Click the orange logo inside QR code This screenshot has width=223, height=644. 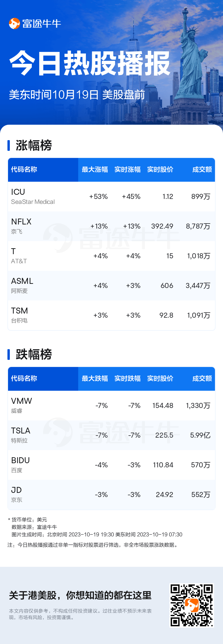click(192, 605)
